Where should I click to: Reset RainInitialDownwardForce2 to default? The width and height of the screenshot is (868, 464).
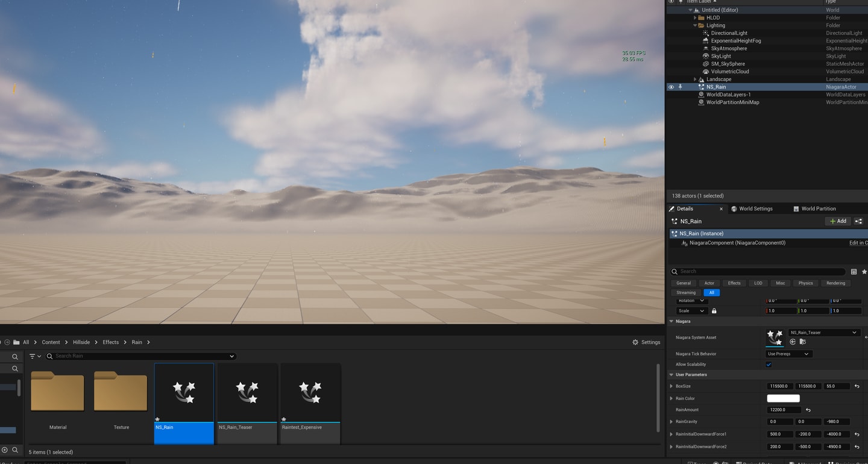[857, 447]
